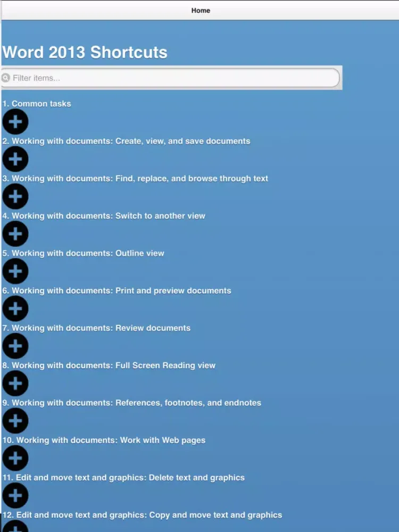Select '10. Work with Web pages' item text
Image resolution: width=399 pixels, height=532 pixels.
click(104, 440)
